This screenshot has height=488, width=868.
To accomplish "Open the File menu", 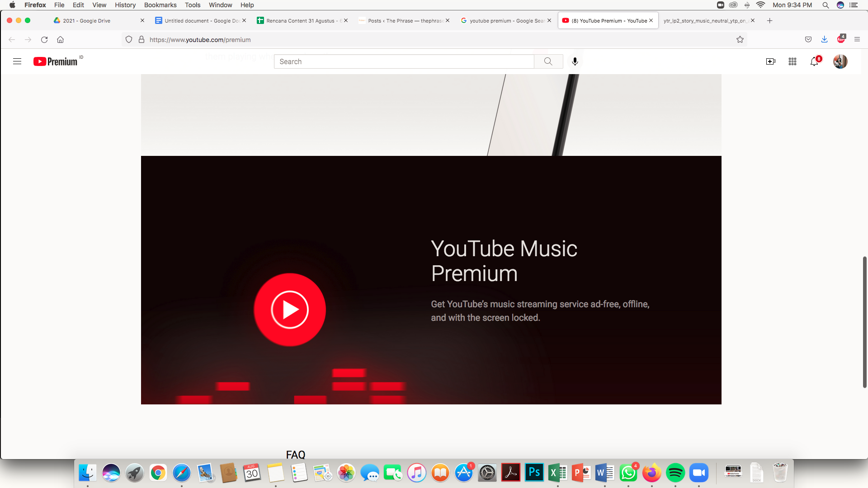I will click(x=59, y=5).
